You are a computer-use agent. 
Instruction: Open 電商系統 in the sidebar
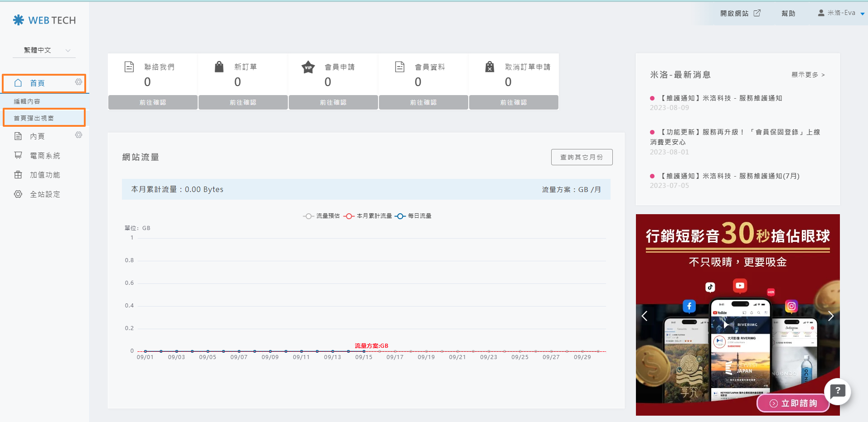[44, 156]
